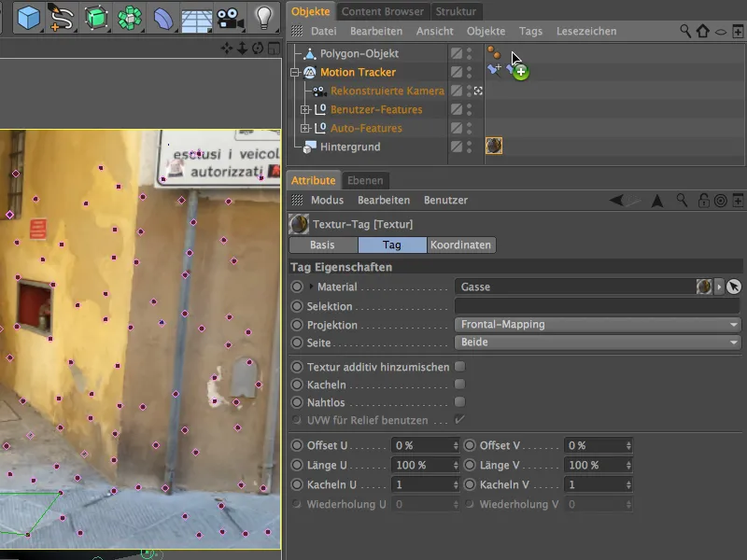The height and width of the screenshot is (560, 747).
Task: Click the viewport move navigation icon
Action: pos(227,49)
